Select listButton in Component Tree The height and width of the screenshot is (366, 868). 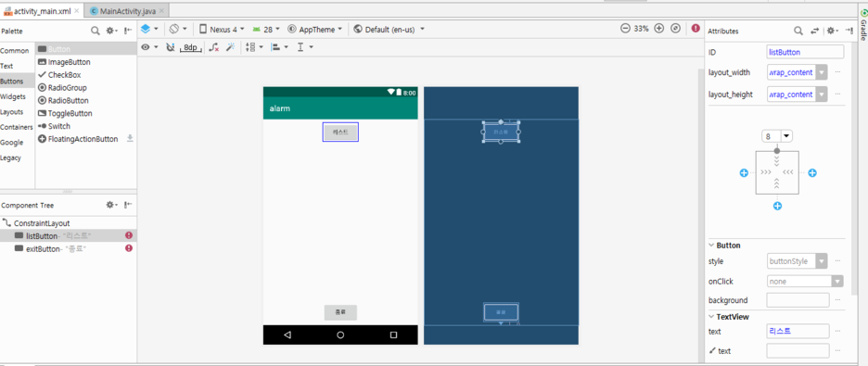68,236
